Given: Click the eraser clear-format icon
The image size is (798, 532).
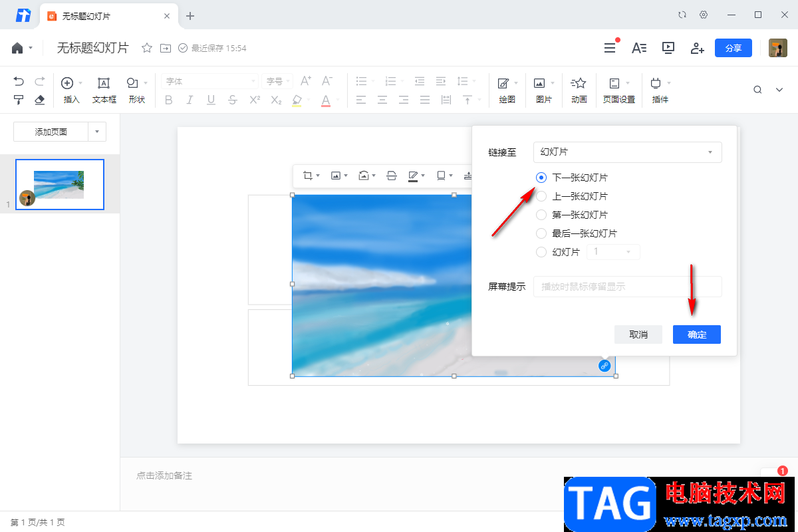Looking at the screenshot, I should [39, 100].
